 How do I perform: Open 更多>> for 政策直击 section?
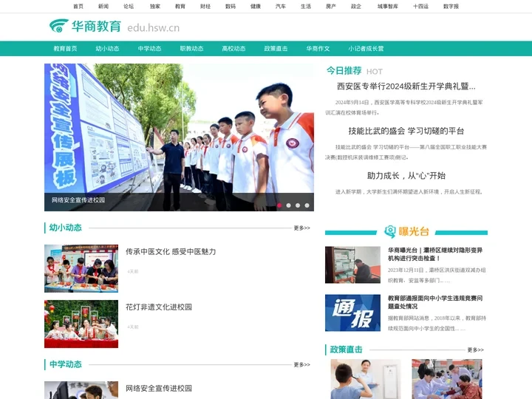[x=476, y=349]
